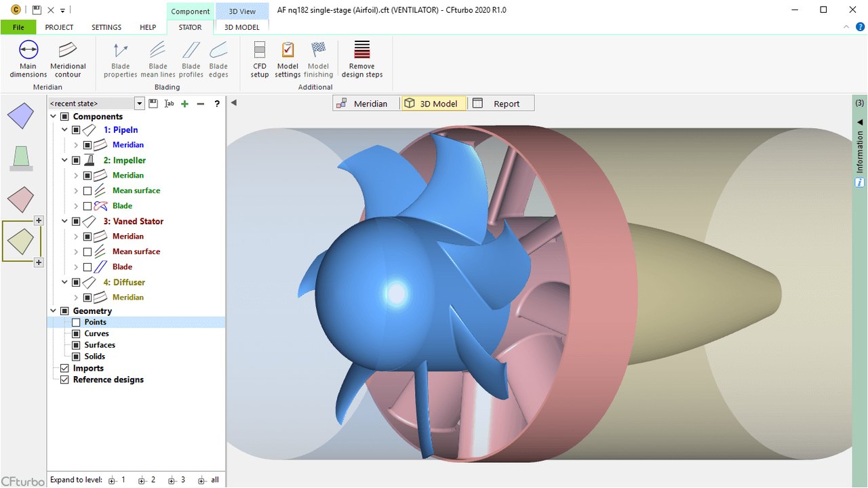The height and width of the screenshot is (488, 868).
Task: Collapse the Geometry tree node
Action: pyautogui.click(x=54, y=311)
